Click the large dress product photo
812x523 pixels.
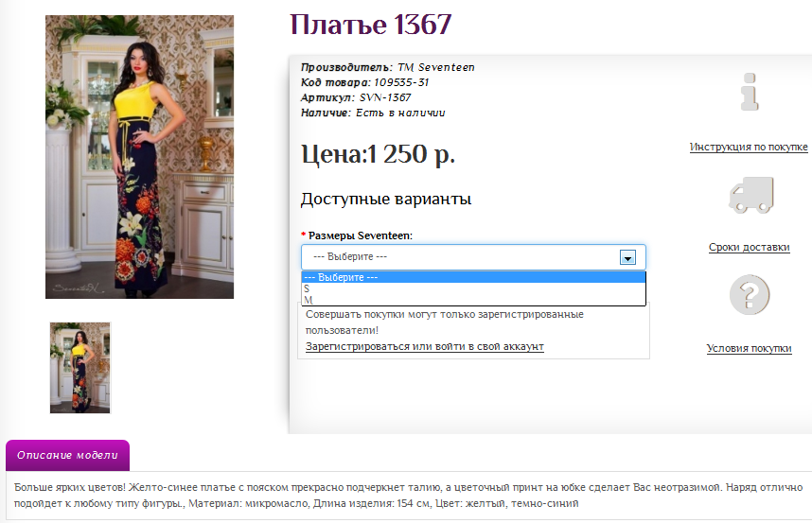click(139, 157)
